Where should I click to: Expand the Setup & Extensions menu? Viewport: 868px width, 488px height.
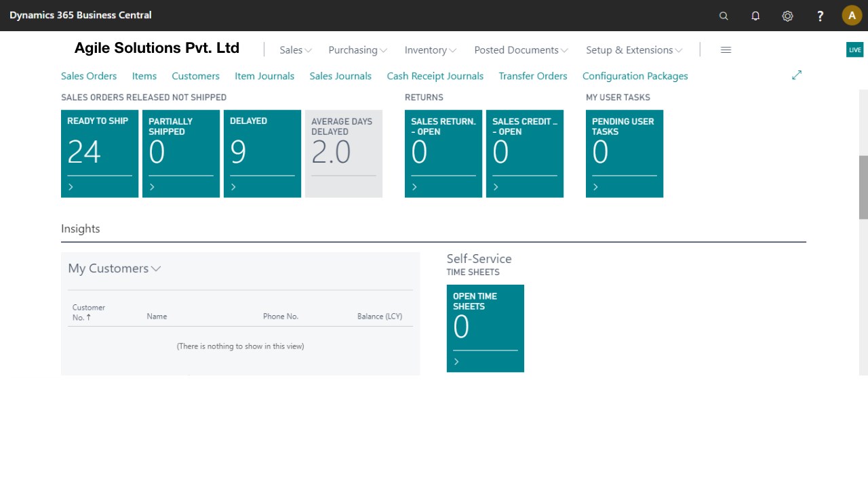point(635,50)
